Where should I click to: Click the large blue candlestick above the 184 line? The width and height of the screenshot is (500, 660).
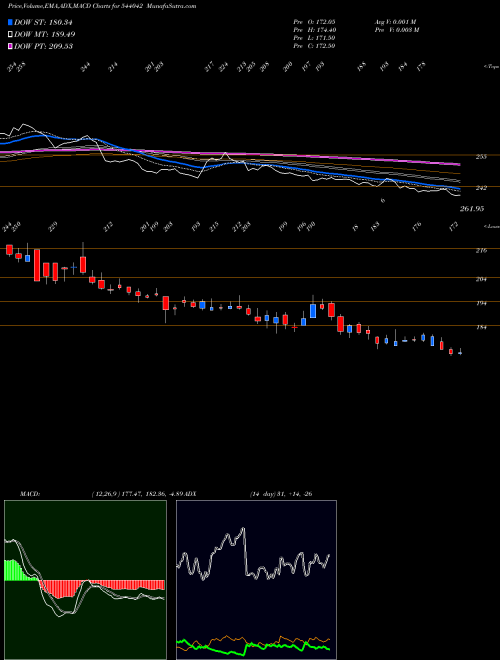coord(313,311)
